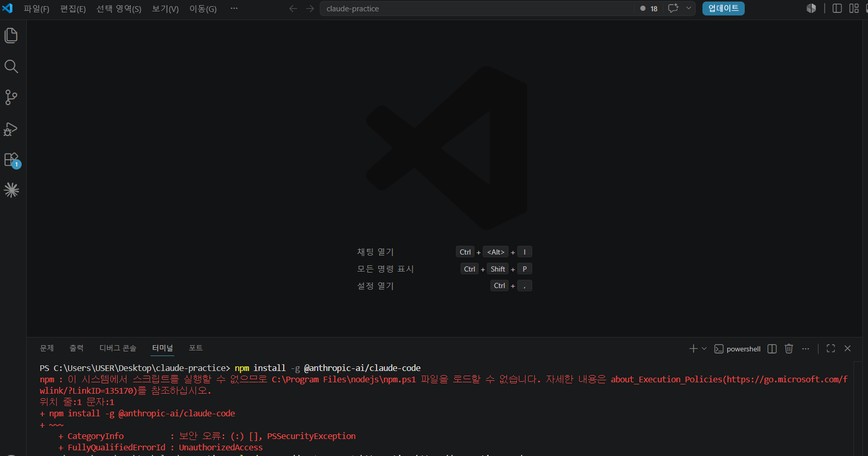868x456 pixels.
Task: Open the Extensions view with badge 1
Action: click(x=11, y=160)
